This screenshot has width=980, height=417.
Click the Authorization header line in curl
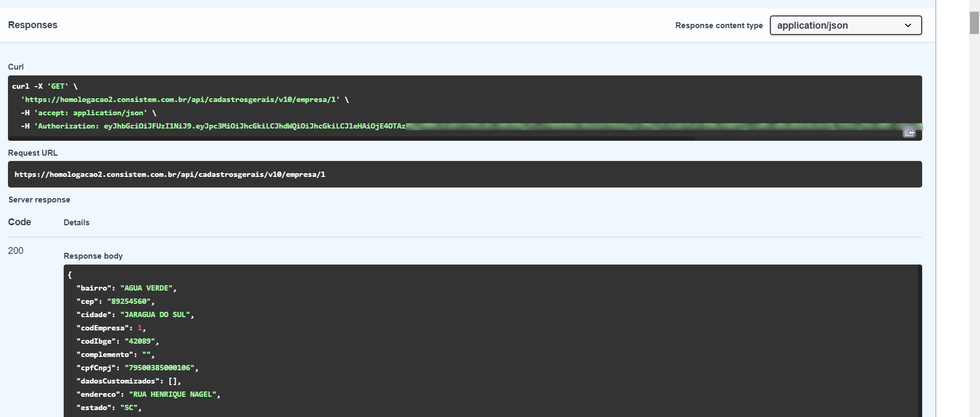pyautogui.click(x=212, y=126)
